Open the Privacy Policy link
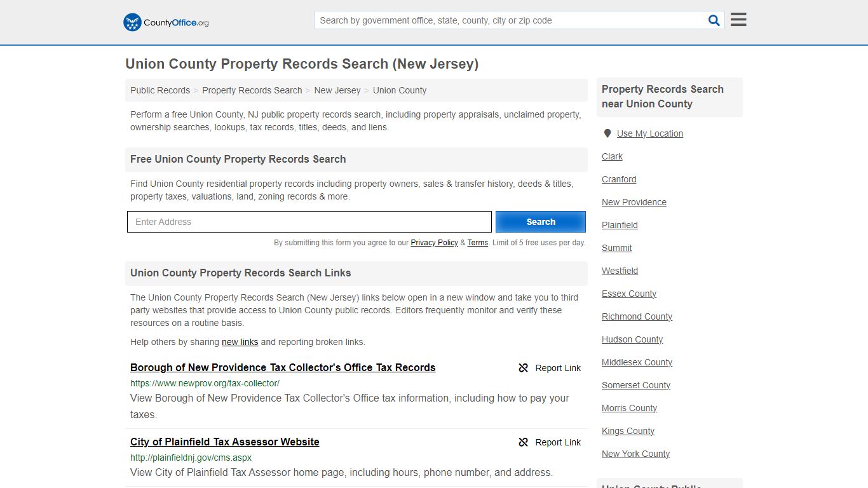The height and width of the screenshot is (488, 868). 435,243
